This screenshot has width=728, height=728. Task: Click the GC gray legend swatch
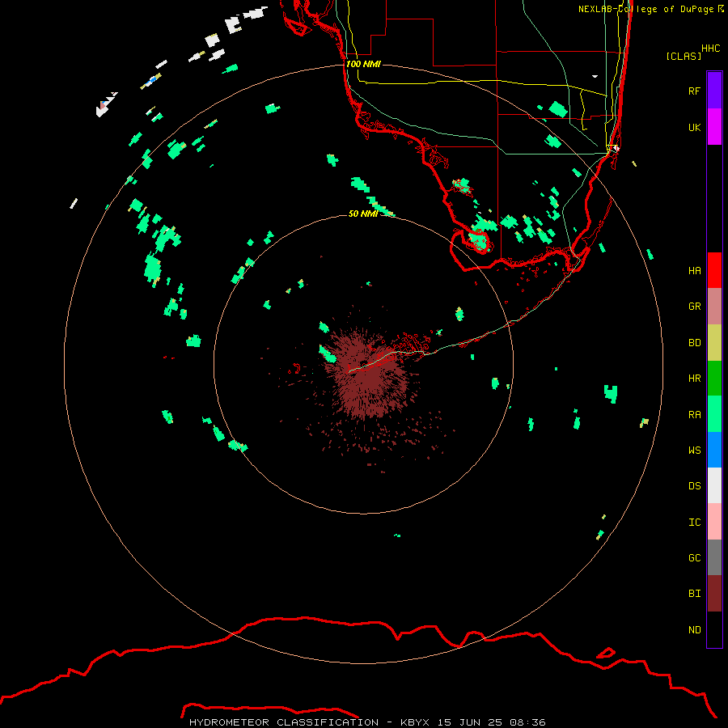(714, 557)
